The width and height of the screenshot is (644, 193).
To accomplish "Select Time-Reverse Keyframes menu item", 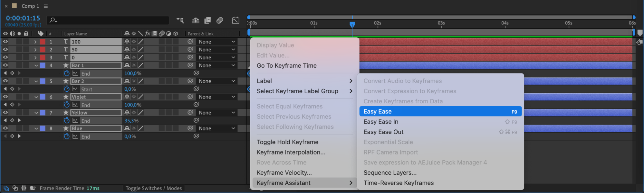I will pos(399,183).
